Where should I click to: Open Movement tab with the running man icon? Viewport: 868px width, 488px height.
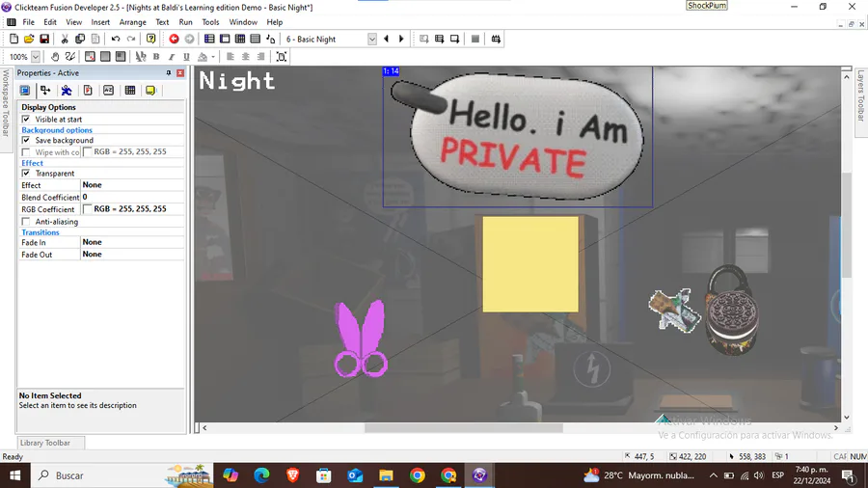point(67,91)
